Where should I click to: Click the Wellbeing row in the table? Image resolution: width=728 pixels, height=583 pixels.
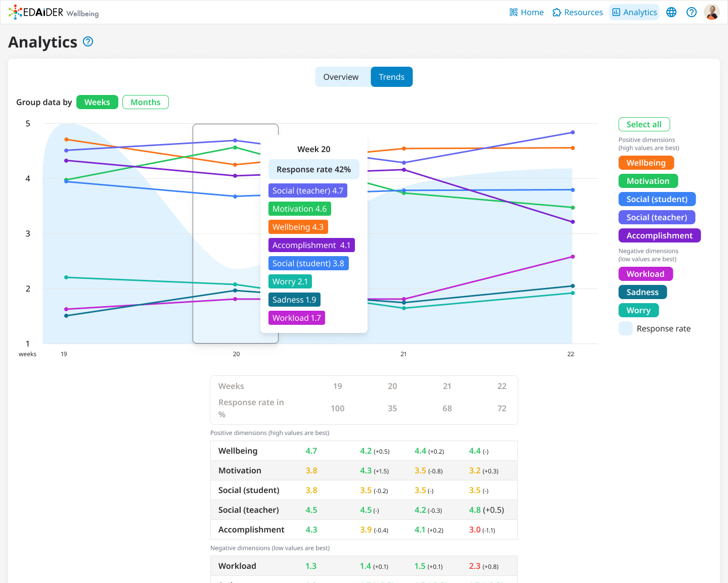364,451
